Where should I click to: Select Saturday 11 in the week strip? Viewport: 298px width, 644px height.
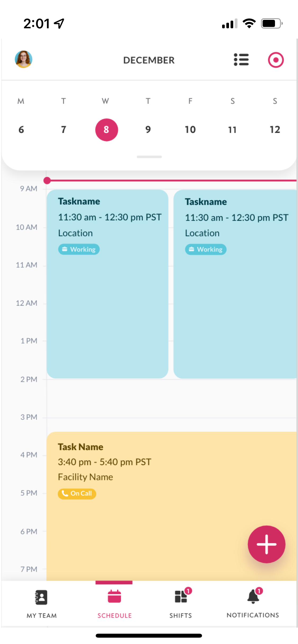(232, 130)
